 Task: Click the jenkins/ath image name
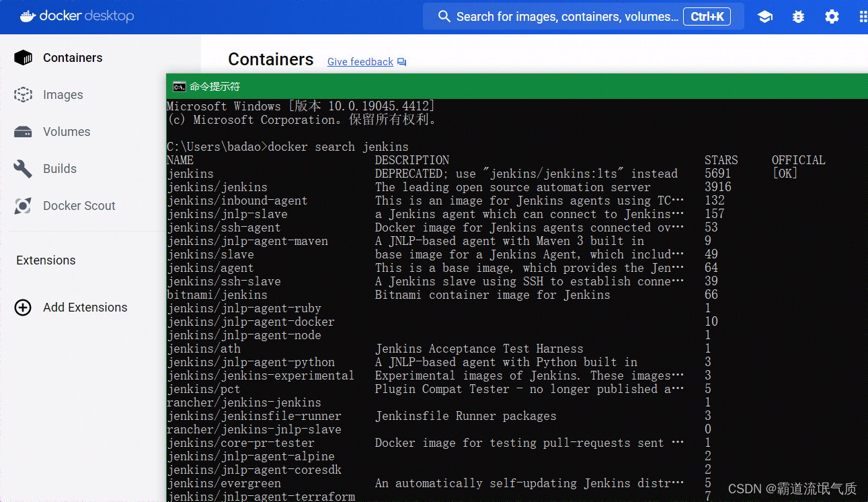(x=204, y=349)
